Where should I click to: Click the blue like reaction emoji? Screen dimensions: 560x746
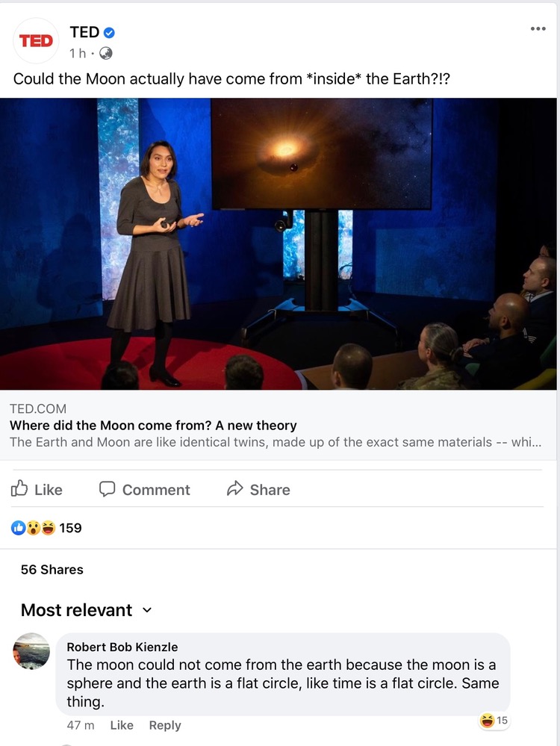18,528
